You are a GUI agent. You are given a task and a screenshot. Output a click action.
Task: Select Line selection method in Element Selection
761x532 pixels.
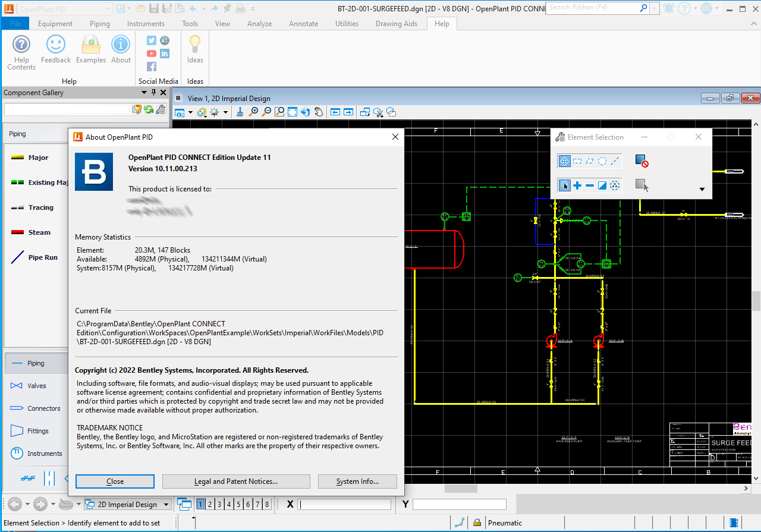(615, 161)
